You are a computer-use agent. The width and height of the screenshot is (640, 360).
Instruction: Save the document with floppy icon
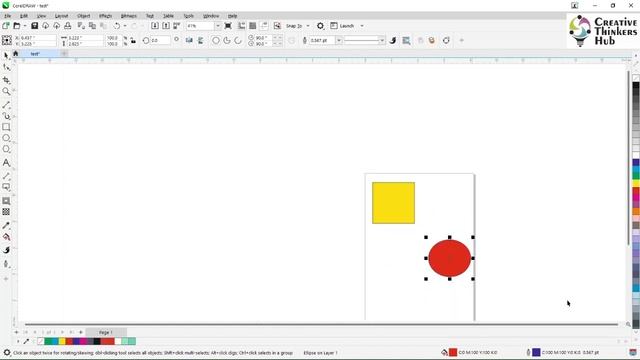pos(35,26)
